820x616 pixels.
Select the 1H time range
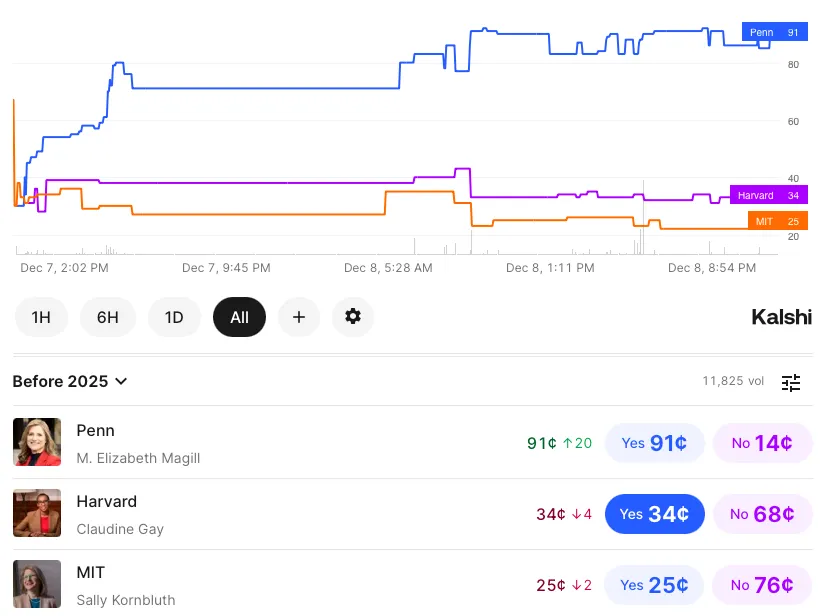[x=41, y=317]
